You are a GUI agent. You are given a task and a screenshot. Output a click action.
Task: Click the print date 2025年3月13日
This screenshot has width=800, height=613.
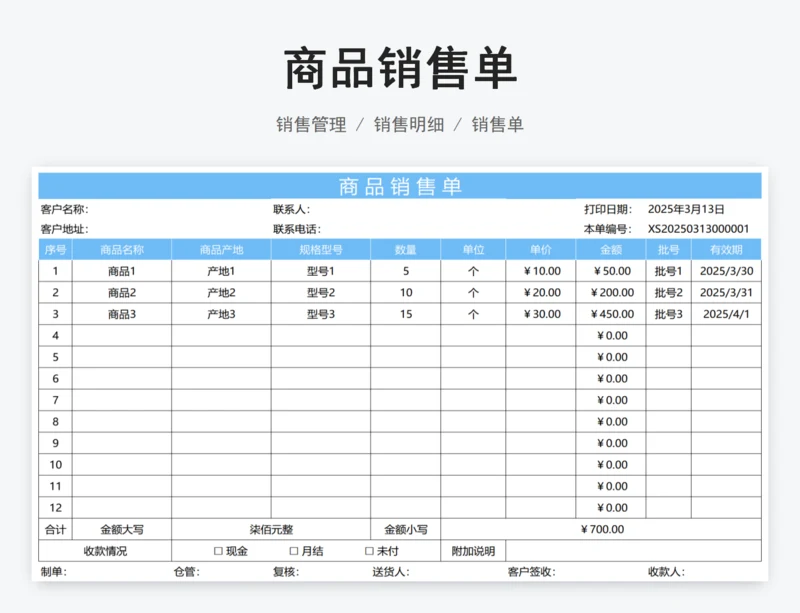(686, 209)
